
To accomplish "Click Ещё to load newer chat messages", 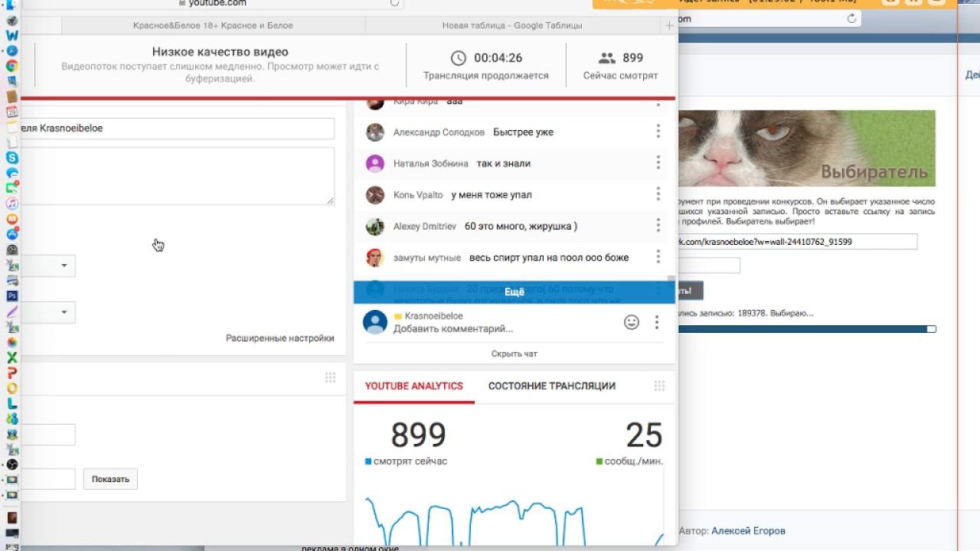I will [x=514, y=292].
